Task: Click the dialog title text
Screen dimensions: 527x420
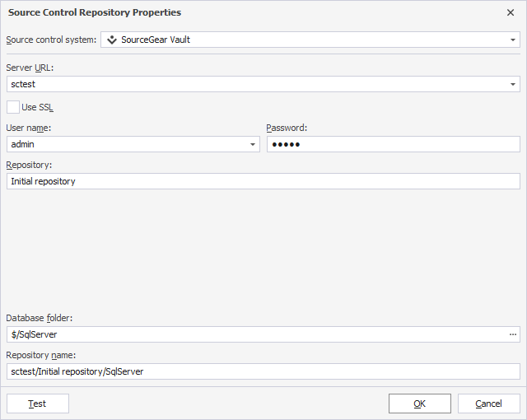Action: (95, 12)
